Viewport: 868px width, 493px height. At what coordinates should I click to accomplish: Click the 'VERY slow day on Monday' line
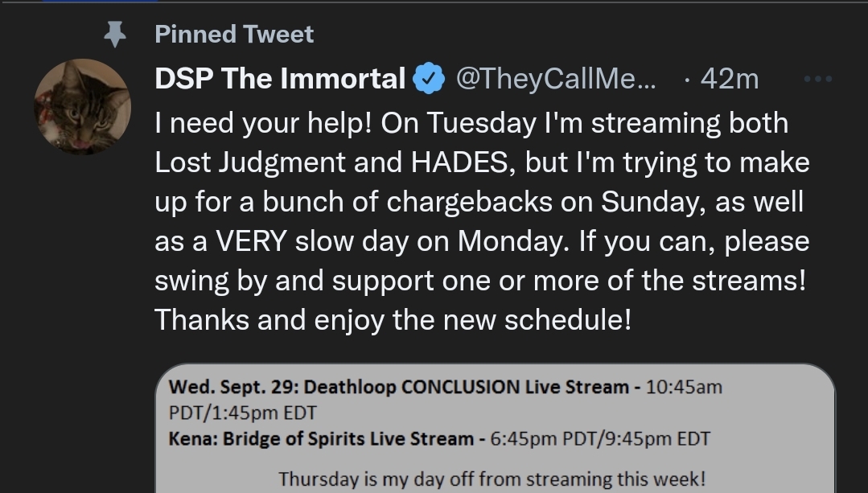click(x=482, y=241)
